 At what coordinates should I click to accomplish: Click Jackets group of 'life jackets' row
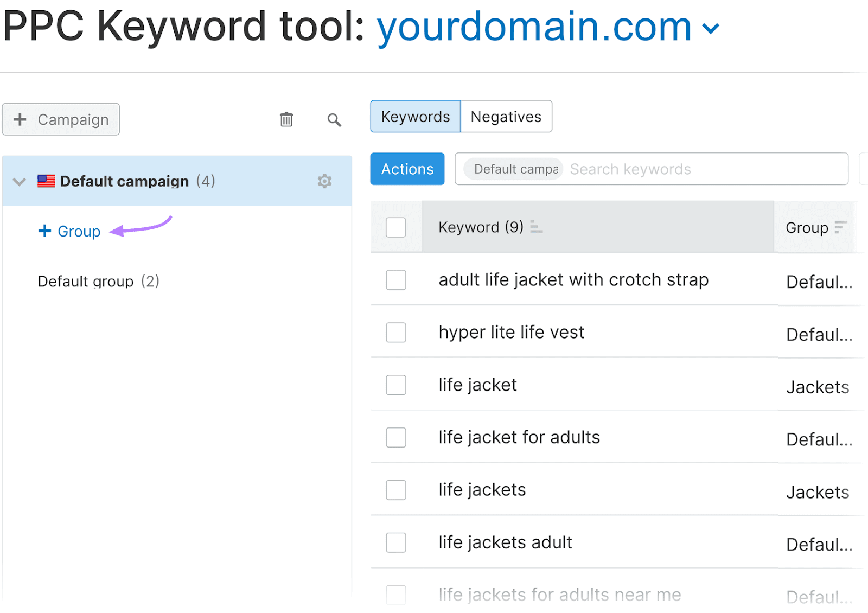point(818,493)
